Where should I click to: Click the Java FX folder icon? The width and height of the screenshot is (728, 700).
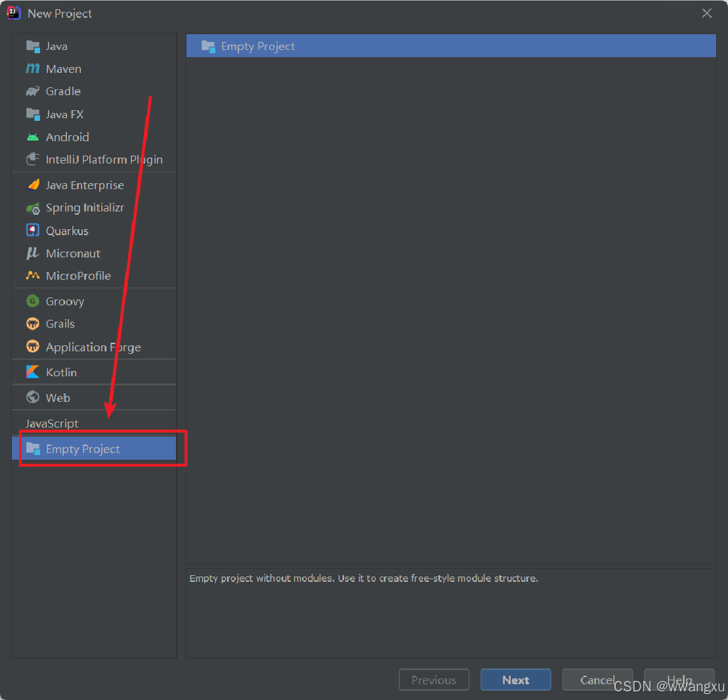33,114
